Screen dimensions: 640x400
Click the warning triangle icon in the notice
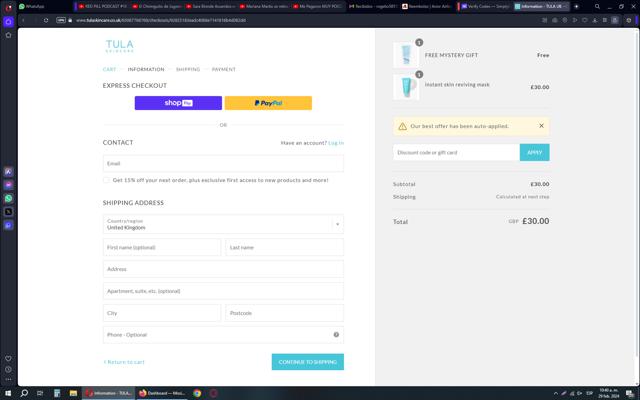click(x=402, y=126)
